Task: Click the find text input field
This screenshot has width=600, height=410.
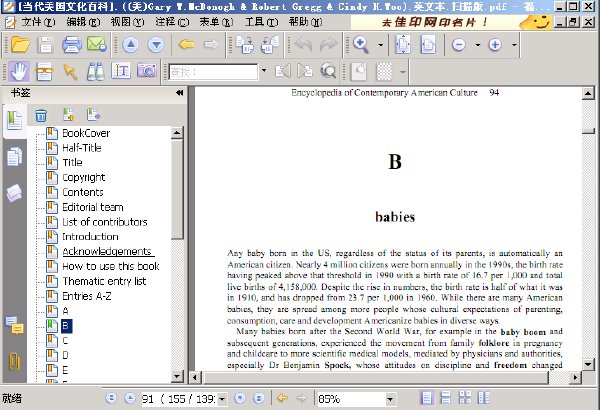Action: click(213, 72)
